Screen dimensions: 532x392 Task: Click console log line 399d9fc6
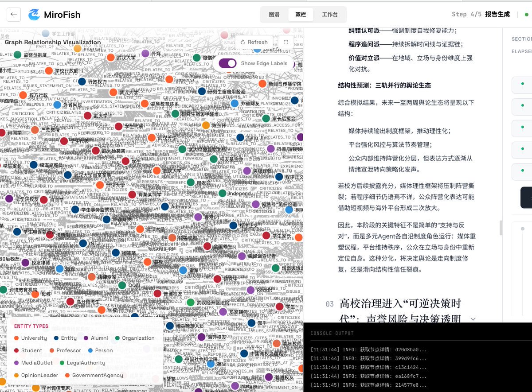(368, 358)
